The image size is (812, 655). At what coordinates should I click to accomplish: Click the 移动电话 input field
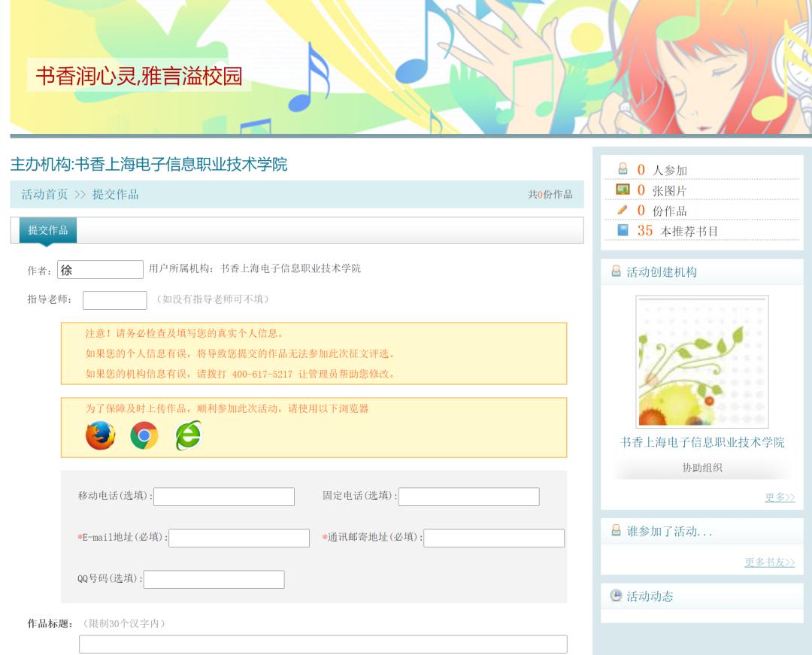click(x=224, y=496)
